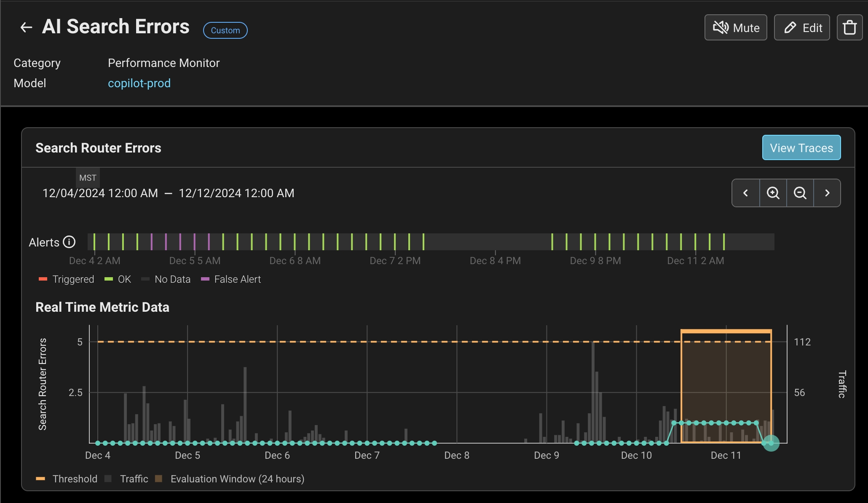Open the copilot-prod model link
Viewport: 868px width, 503px height.
[139, 83]
